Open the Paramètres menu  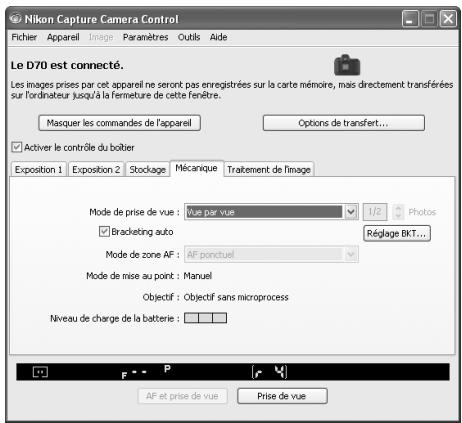pos(145,37)
